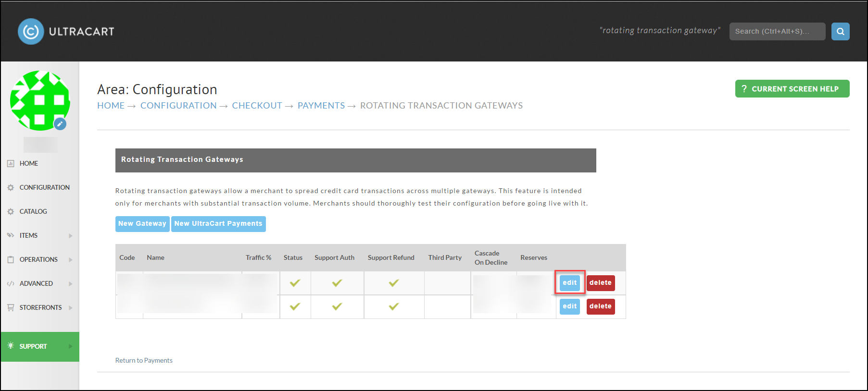The width and height of the screenshot is (868, 391).
Task: Open Current Screen Help
Action: point(792,89)
